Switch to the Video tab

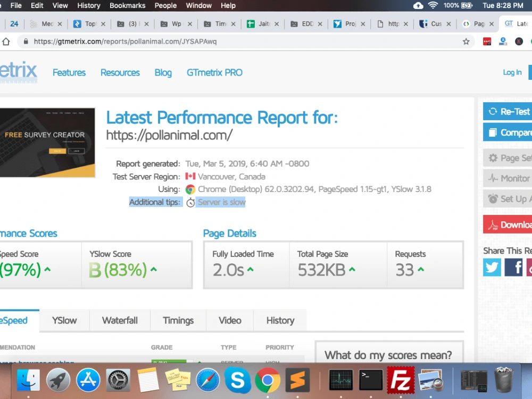[230, 320]
